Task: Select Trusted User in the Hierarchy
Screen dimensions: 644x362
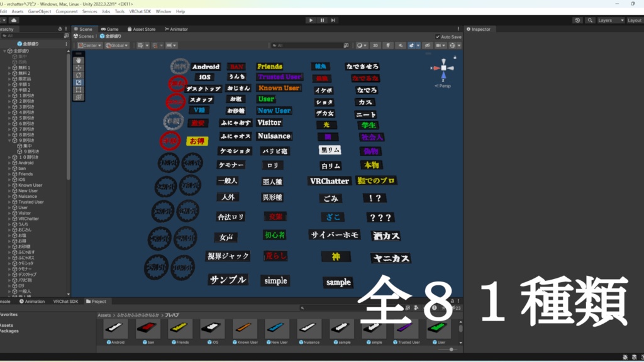Action: (x=31, y=202)
